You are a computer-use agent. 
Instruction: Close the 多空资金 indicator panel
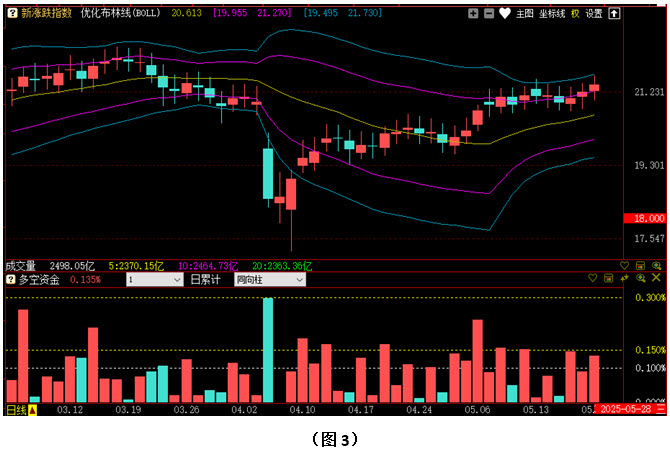(x=656, y=278)
